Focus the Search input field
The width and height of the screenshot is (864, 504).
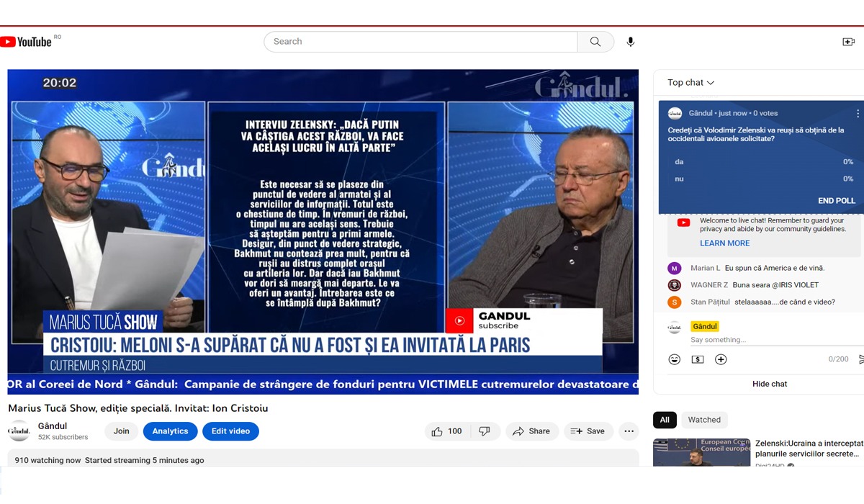point(421,42)
